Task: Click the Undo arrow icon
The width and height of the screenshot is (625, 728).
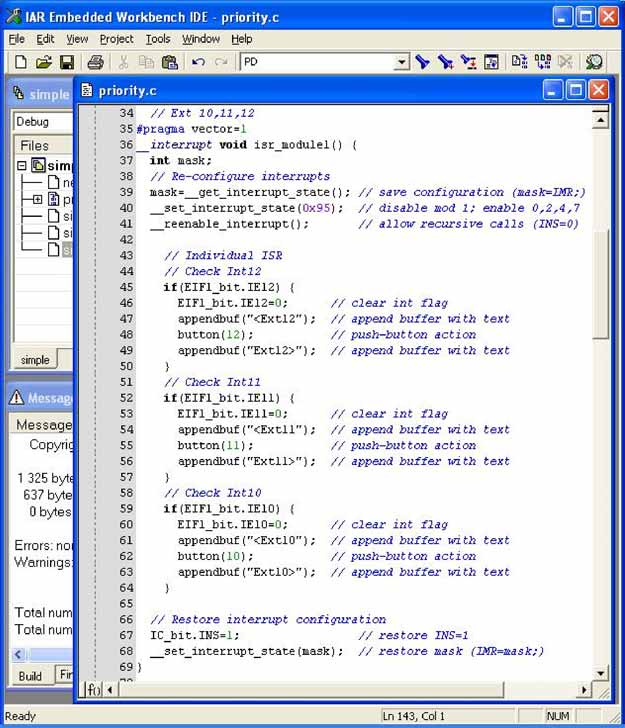Action: coord(198,62)
